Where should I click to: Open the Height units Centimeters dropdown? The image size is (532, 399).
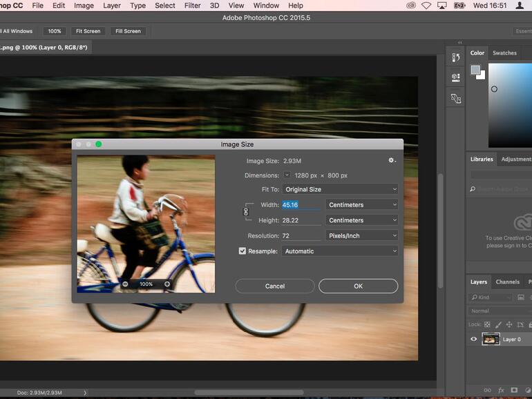click(x=361, y=220)
